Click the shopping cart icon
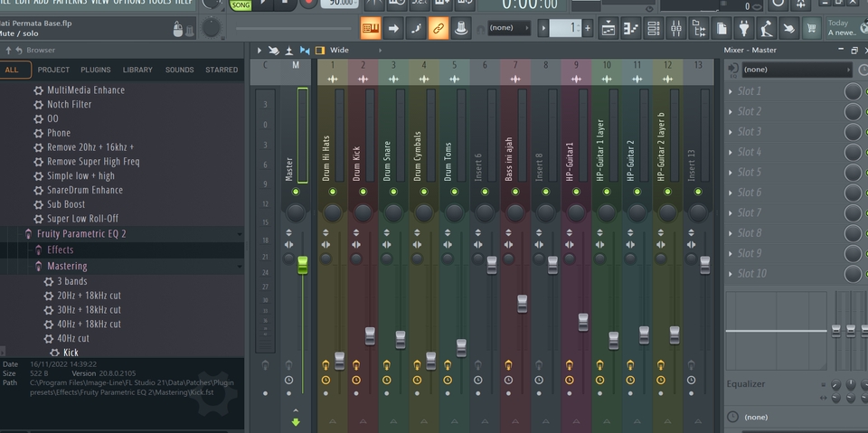This screenshot has height=433, width=868. (x=812, y=28)
